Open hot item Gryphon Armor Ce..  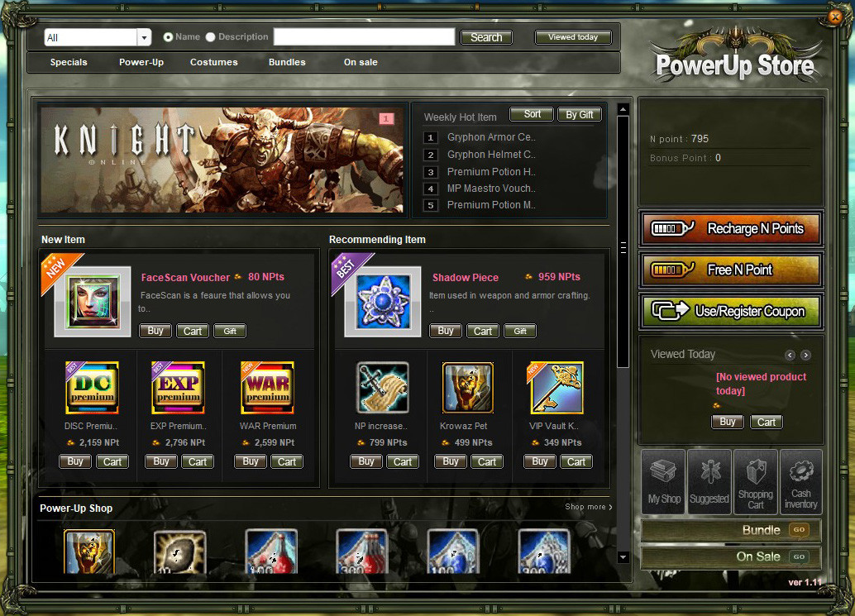(x=490, y=137)
